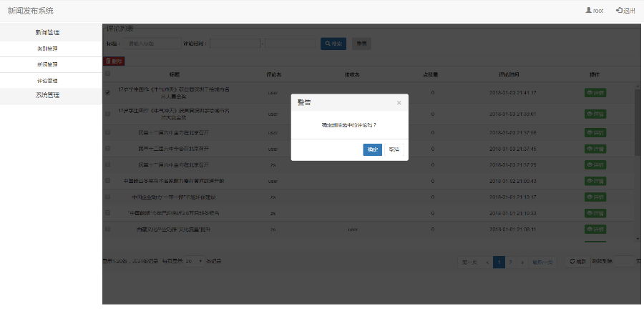This screenshot has height=311, width=644.
Task: Click the table's vertical scrollbar
Action: (x=638, y=122)
